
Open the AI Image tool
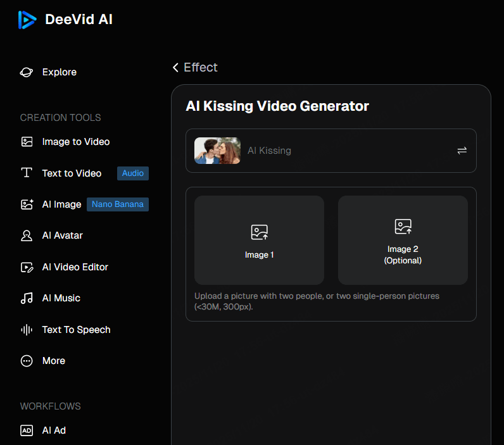tap(61, 204)
